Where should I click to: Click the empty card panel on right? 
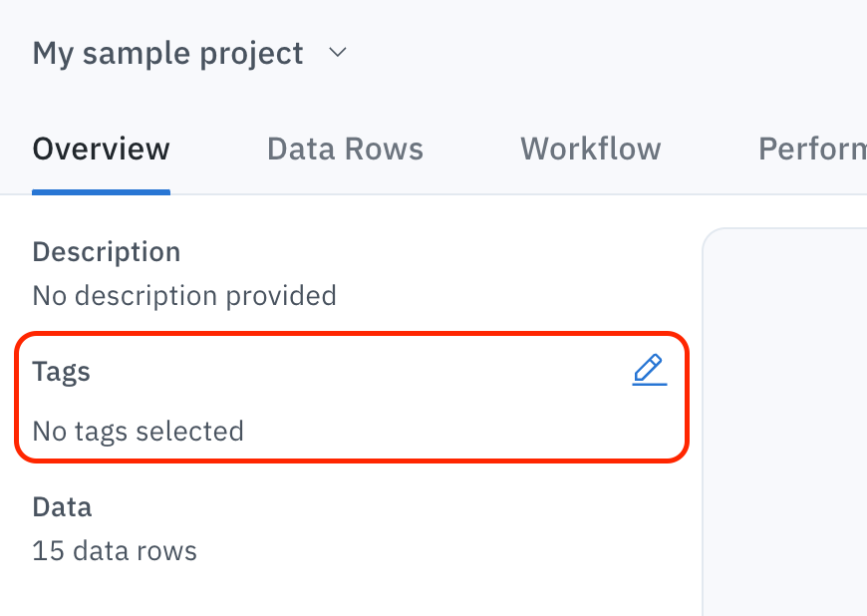(x=784, y=422)
